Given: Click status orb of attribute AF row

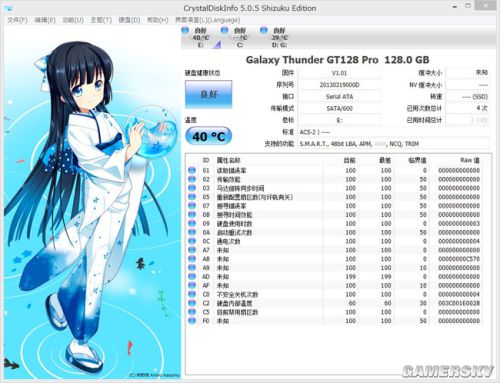Looking at the screenshot, I should click(192, 285).
